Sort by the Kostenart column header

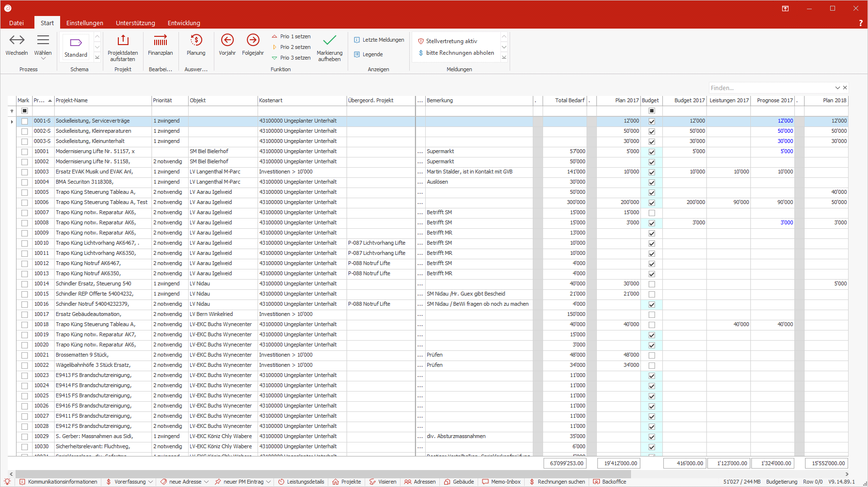(x=302, y=100)
